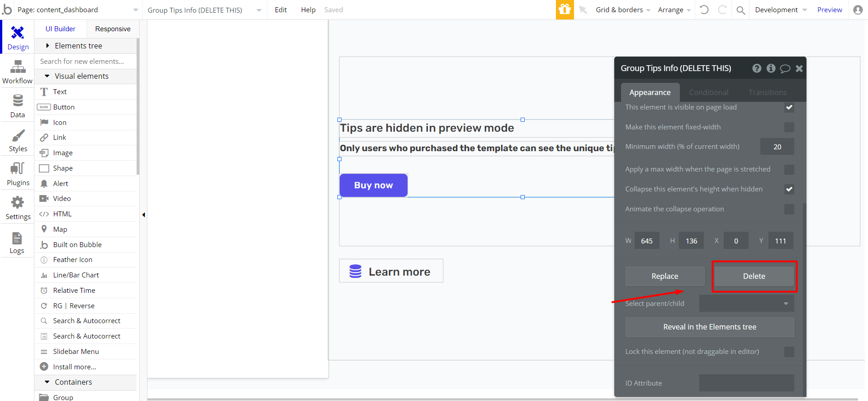868x401 pixels.
Task: Enable 'Make this element fixed-width' checkbox
Action: (789, 127)
